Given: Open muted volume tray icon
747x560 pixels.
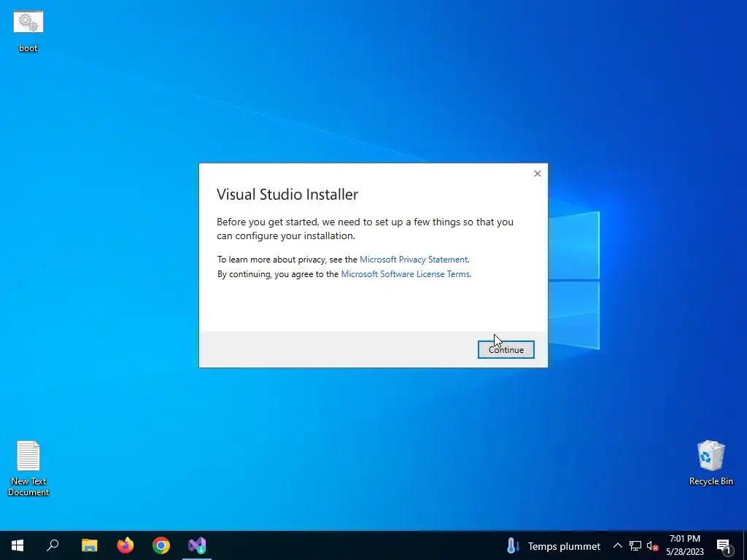Looking at the screenshot, I should (x=652, y=545).
